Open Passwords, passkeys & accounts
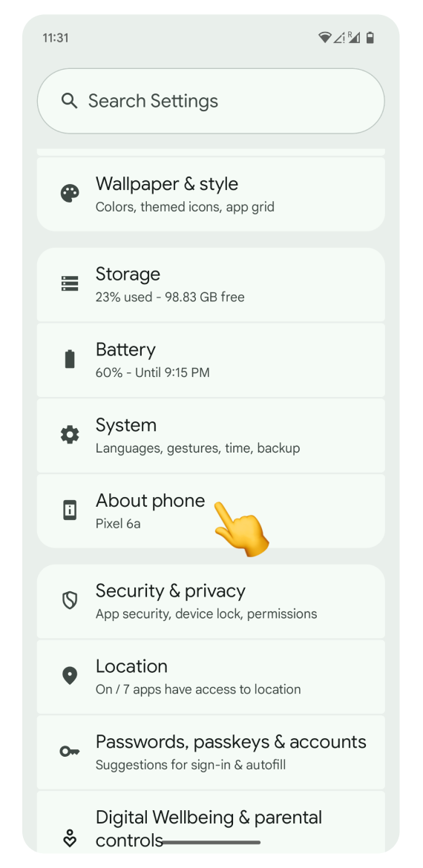 coord(211,752)
